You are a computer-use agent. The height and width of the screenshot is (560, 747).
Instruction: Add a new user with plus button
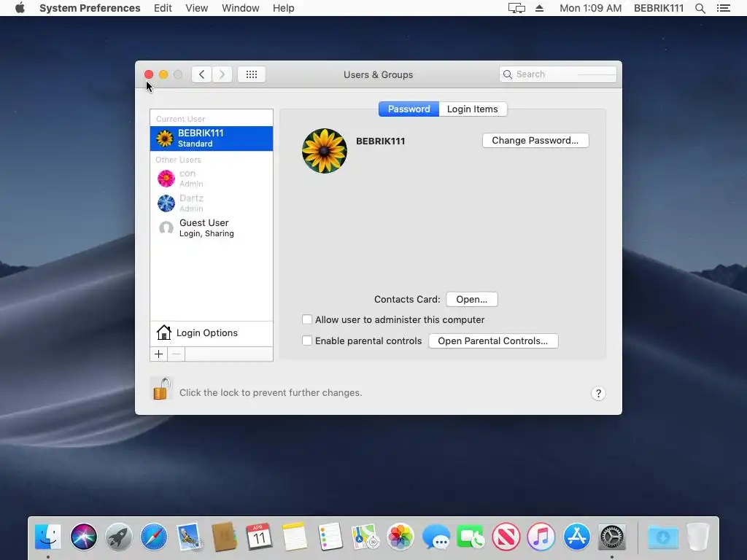tap(158, 354)
